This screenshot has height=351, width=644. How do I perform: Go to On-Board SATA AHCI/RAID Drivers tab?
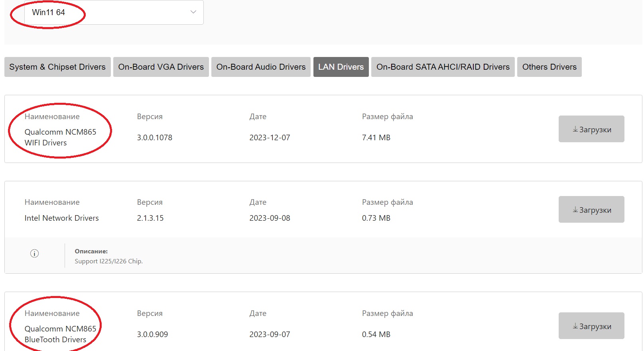coord(443,67)
